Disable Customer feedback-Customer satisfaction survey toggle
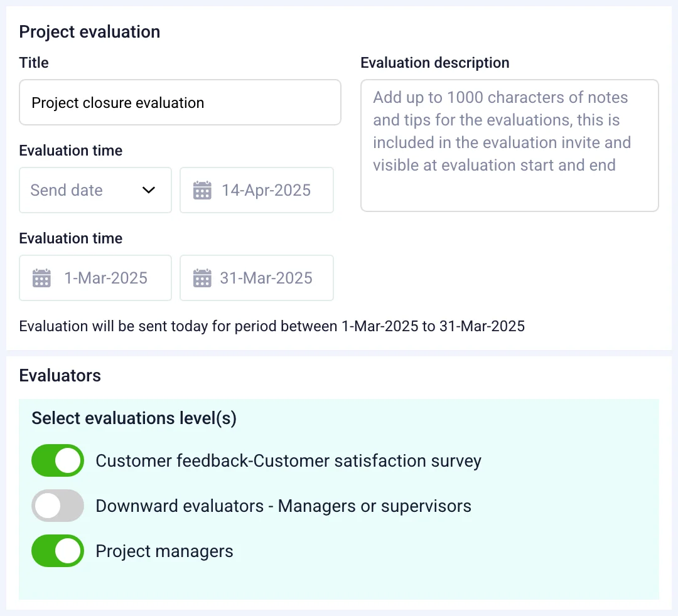Image resolution: width=678 pixels, height=616 pixels. (57, 460)
